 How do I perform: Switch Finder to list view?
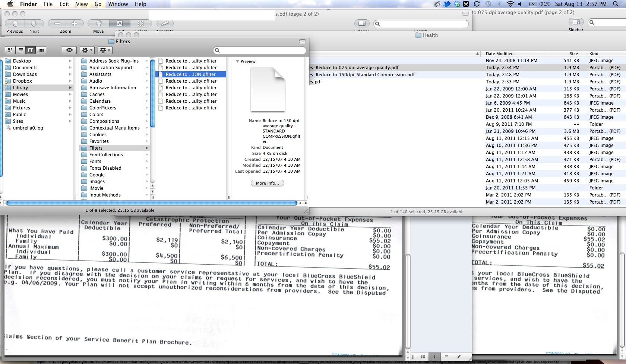20,50
